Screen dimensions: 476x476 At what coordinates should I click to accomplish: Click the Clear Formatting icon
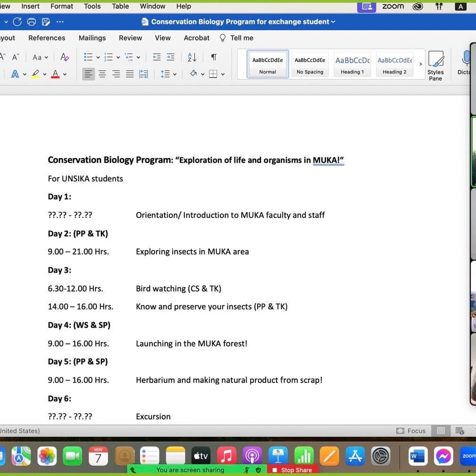[65, 57]
